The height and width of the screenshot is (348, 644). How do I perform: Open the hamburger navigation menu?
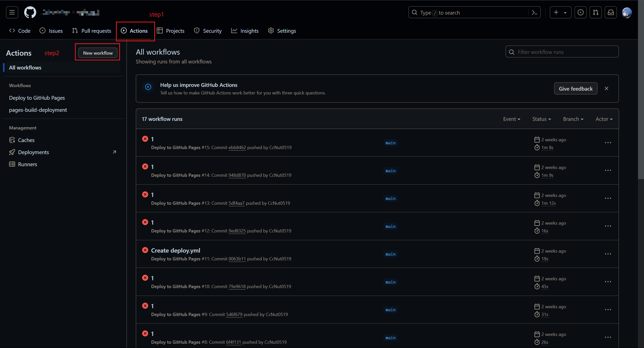[x=12, y=12]
